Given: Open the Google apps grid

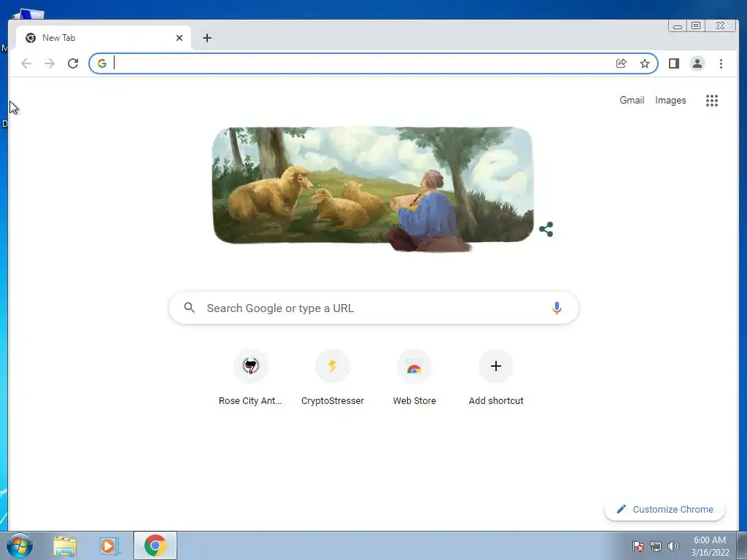Looking at the screenshot, I should tap(712, 101).
